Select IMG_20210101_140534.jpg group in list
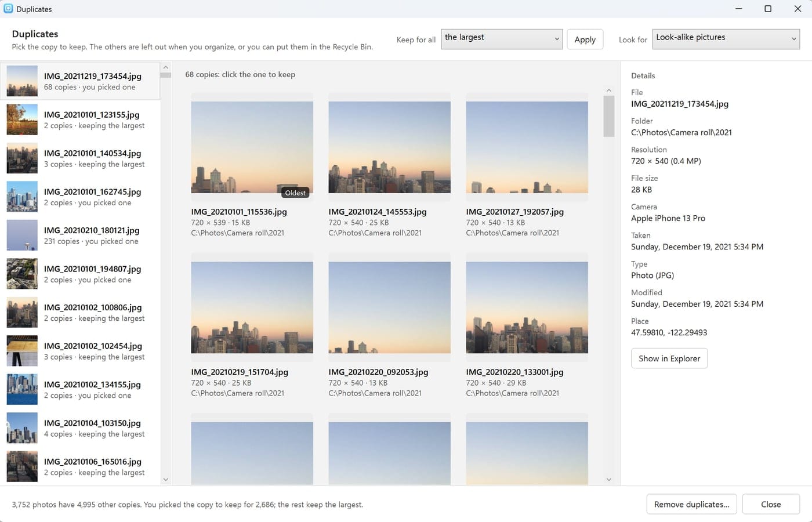The image size is (812, 522). point(80,158)
